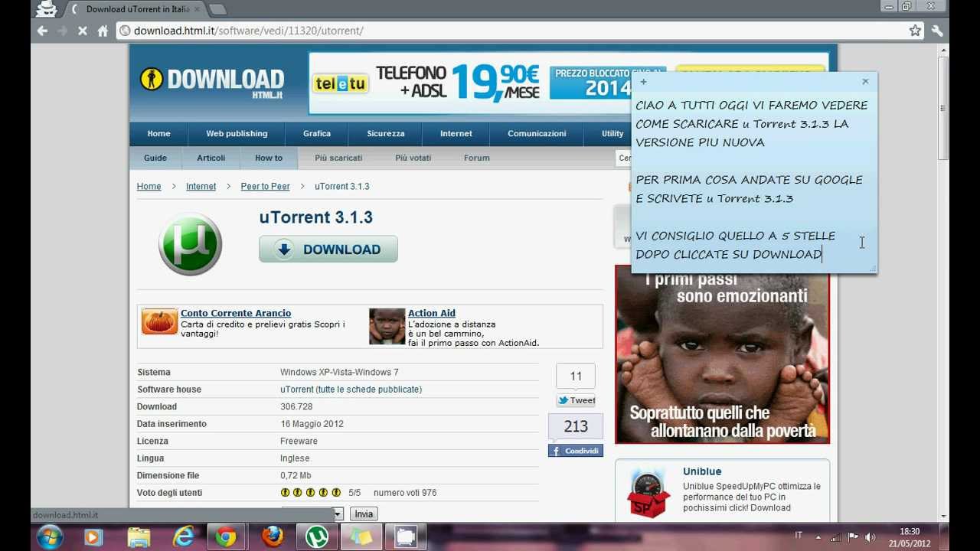980x551 pixels.
Task: Open the Forum link
Action: point(476,158)
